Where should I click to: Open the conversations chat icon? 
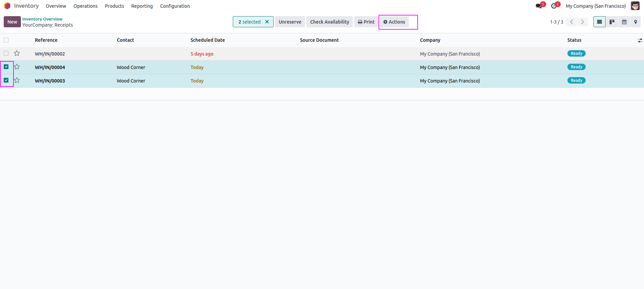click(x=539, y=6)
